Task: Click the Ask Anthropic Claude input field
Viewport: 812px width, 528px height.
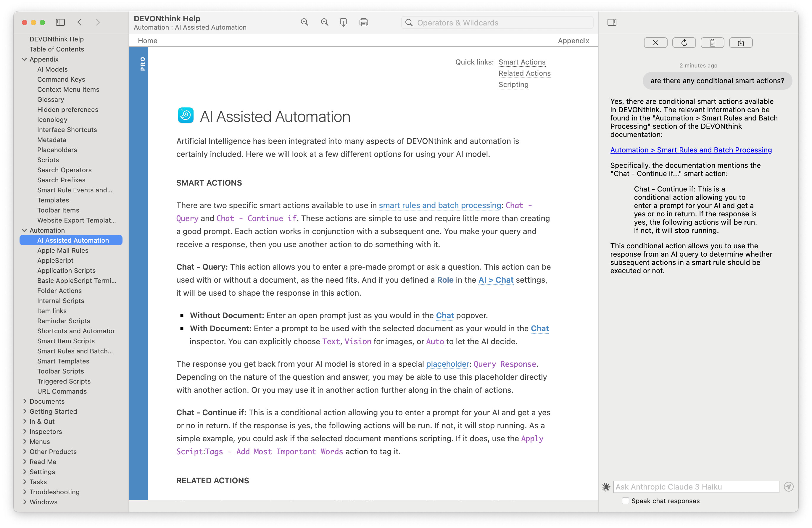Action: pos(696,487)
